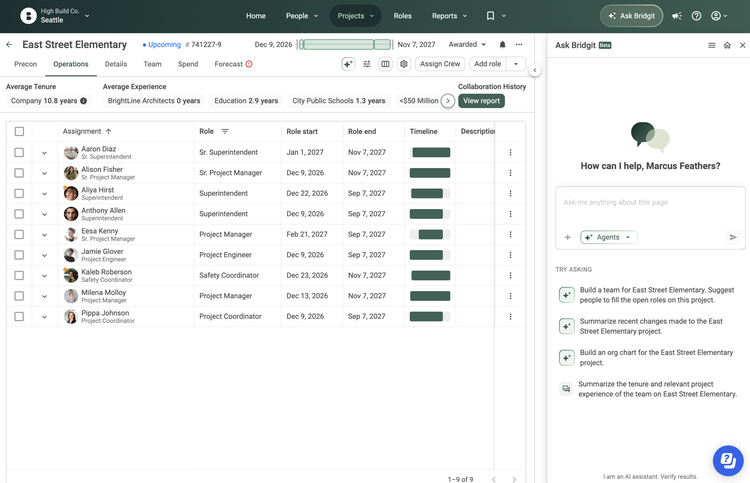Open the filter sliders icon in toolbar
This screenshot has height=483, width=750.
coord(367,64)
